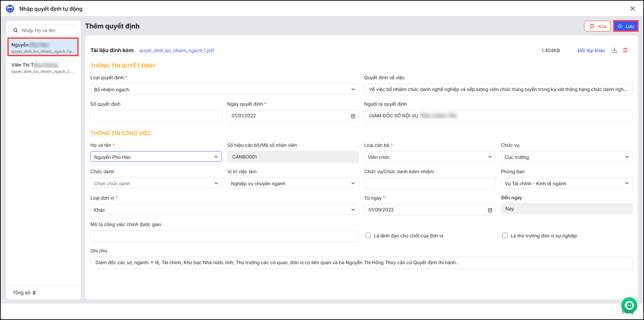Download the attached PDF file
Screen dimensions: 644x320
614,50
